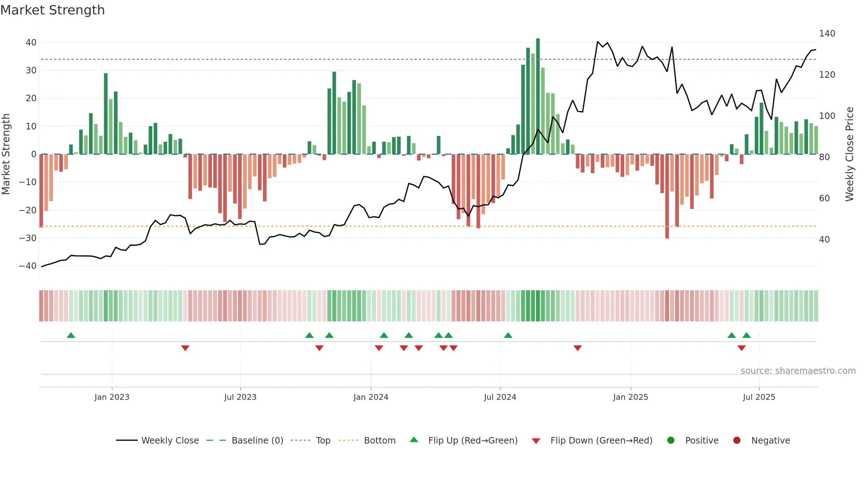Click the last flip-up marker before Jul 2025
Viewport: 868px width, 488px height.
point(746,335)
